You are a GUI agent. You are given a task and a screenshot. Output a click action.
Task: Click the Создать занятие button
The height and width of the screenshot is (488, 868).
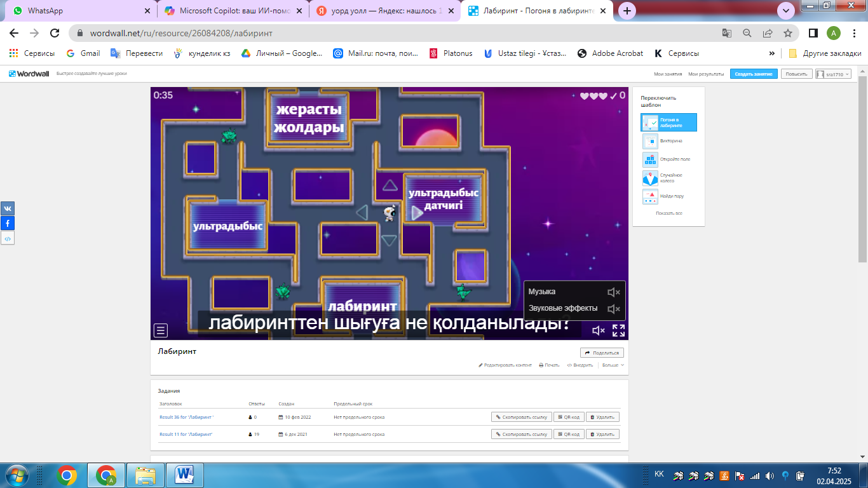[x=754, y=74]
